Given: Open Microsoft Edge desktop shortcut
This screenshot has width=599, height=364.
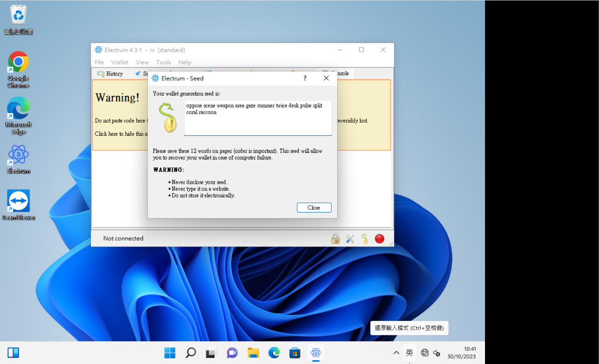Looking at the screenshot, I should (x=18, y=116).
